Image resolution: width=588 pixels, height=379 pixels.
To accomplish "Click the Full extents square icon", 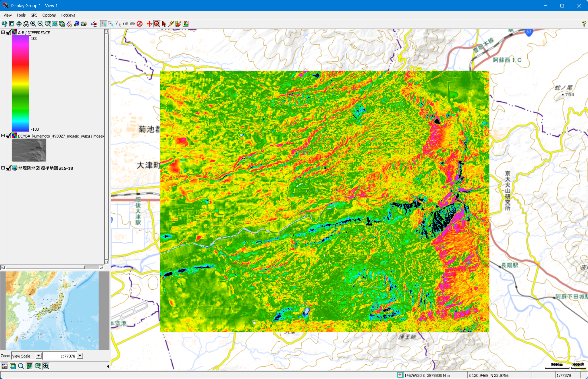I will coord(12,24).
